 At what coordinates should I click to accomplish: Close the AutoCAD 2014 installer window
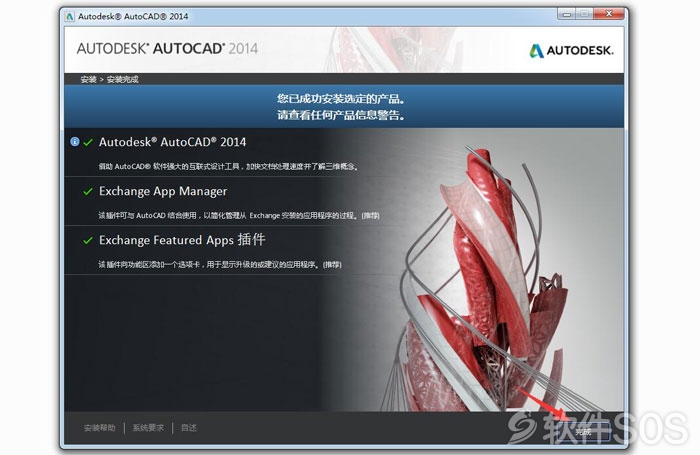point(609,14)
